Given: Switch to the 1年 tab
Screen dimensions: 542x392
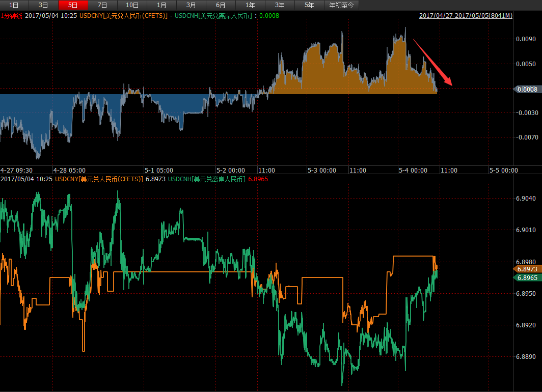Looking at the screenshot, I should pos(250,5).
